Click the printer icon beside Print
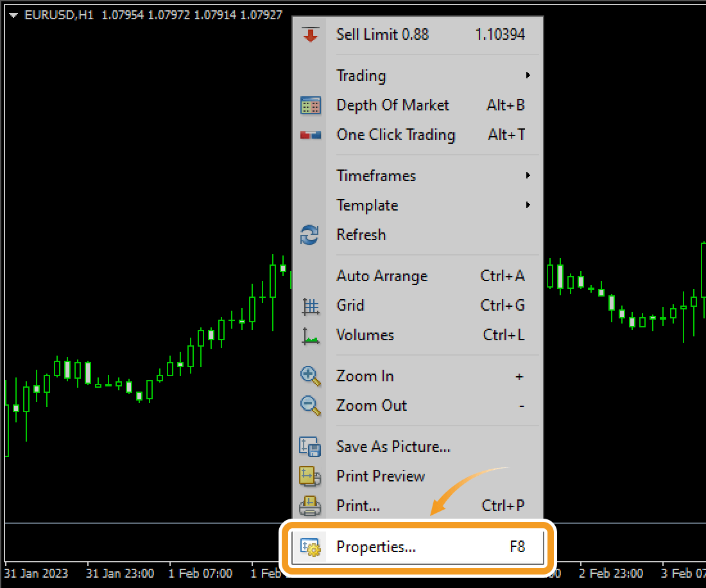 click(x=310, y=506)
